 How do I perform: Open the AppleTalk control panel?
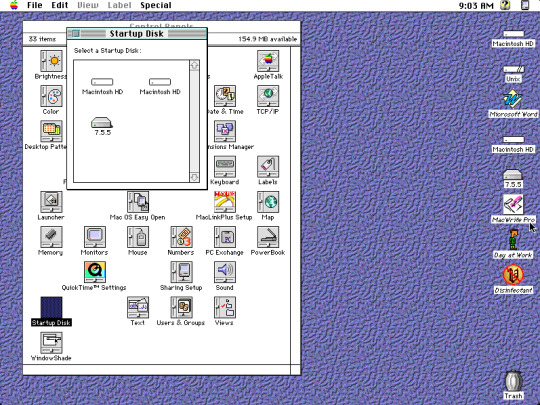[x=268, y=61]
